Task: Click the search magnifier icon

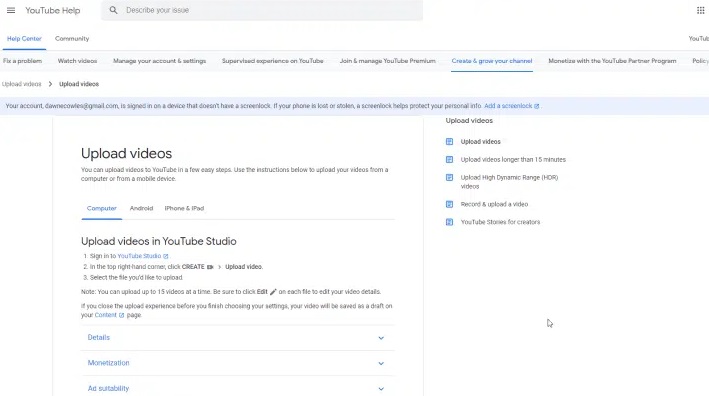Action: tap(113, 10)
